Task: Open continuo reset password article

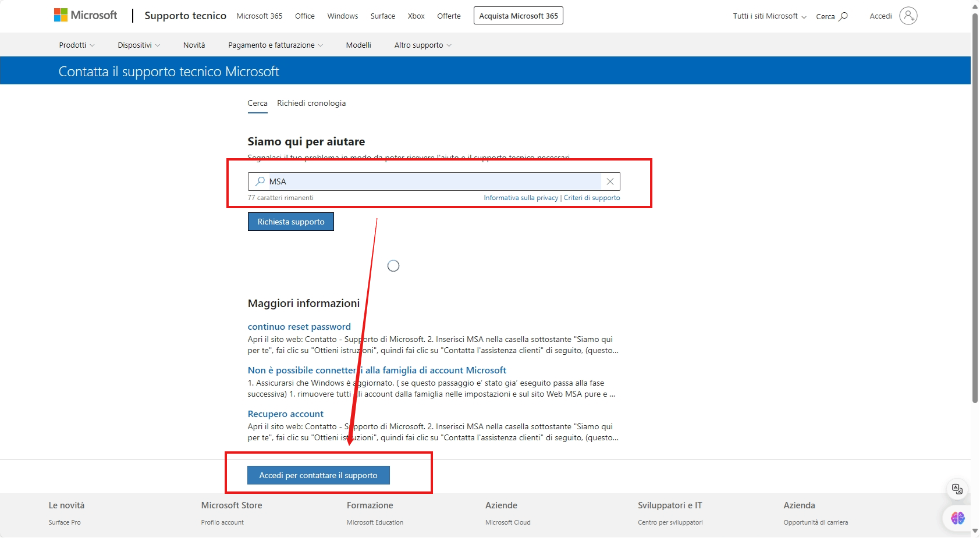Action: (x=299, y=326)
